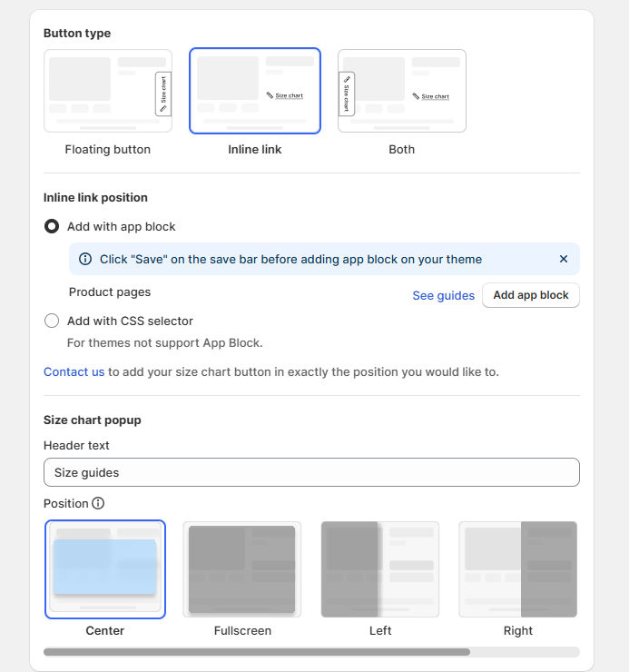The height and width of the screenshot is (672, 629).
Task: Select the Left popup position
Action: pos(380,569)
